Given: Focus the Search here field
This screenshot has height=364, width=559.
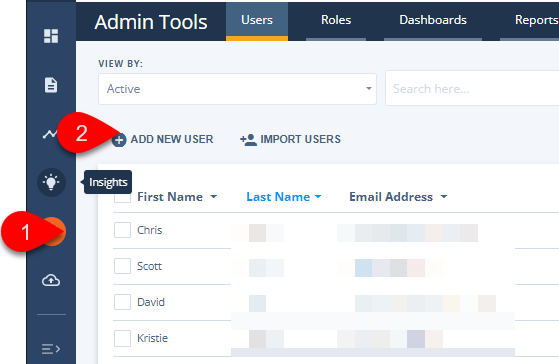Looking at the screenshot, I should (x=472, y=88).
